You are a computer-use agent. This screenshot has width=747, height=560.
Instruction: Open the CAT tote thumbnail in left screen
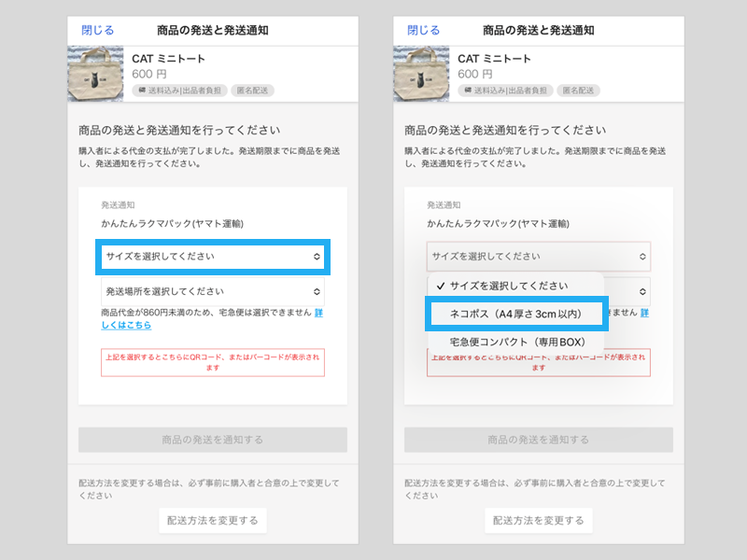95,74
